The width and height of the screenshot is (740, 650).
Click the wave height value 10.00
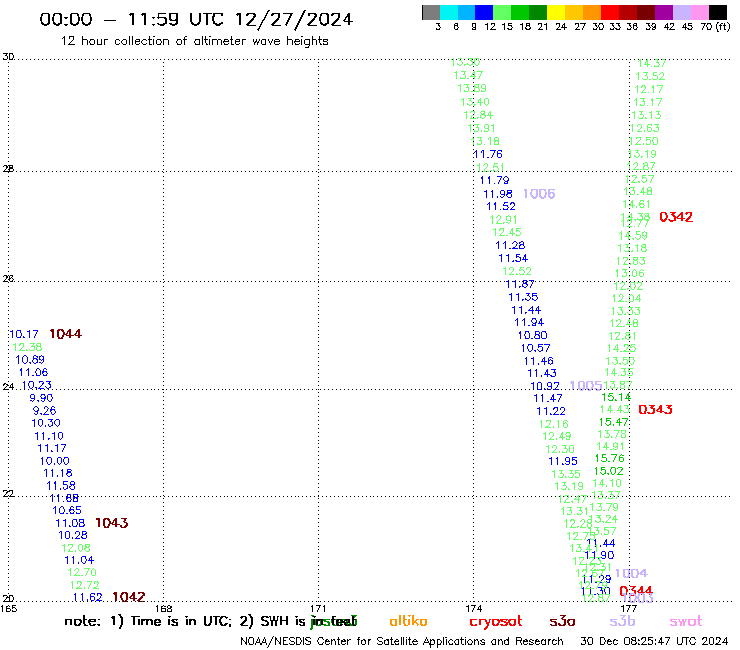(54, 461)
